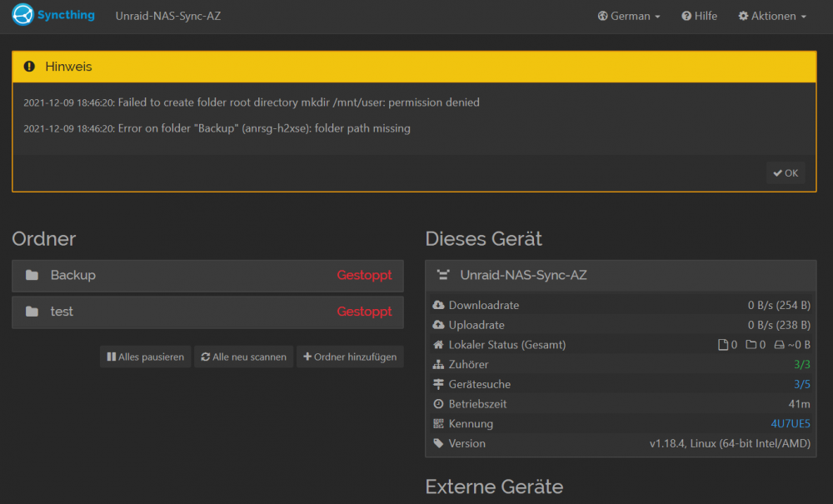
Task: Expand the test folder panel
Action: click(x=207, y=312)
